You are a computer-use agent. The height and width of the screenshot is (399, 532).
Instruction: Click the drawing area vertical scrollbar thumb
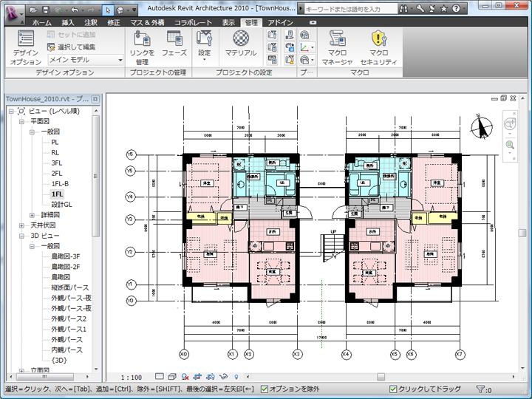pos(522,233)
